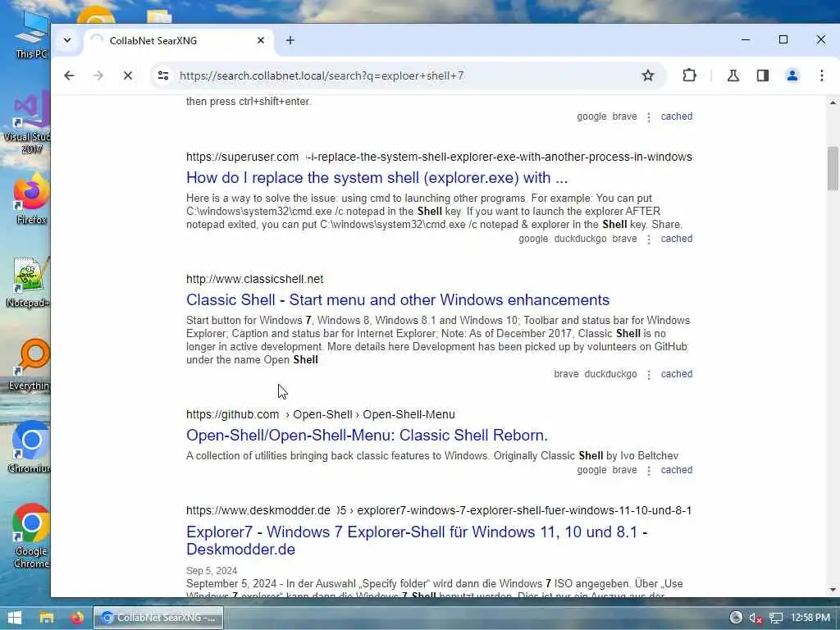Click the scrollbar up arrow
This screenshot has width=840, height=630.
pos(833,103)
